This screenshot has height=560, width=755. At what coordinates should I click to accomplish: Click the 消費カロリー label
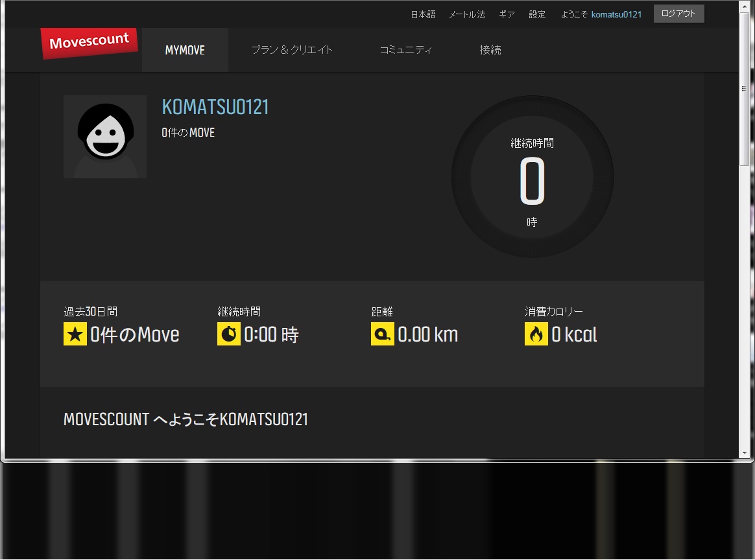click(x=554, y=312)
